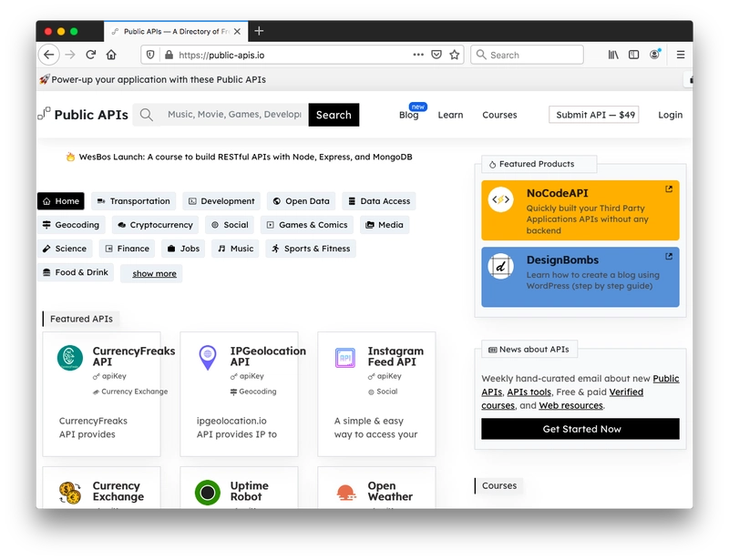Click Submit API — $49 button
729x560 pixels.
(594, 115)
